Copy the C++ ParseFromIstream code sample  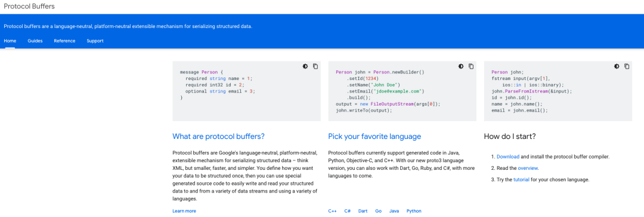[x=627, y=66]
